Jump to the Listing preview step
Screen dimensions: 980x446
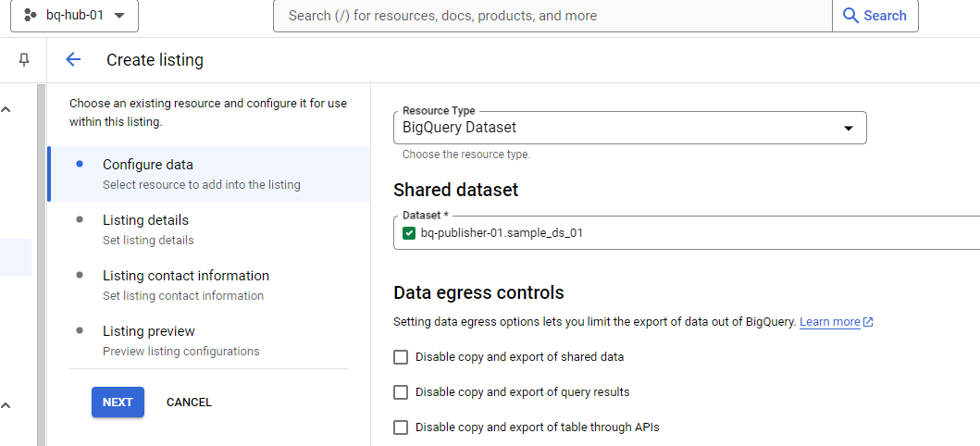[x=148, y=331]
